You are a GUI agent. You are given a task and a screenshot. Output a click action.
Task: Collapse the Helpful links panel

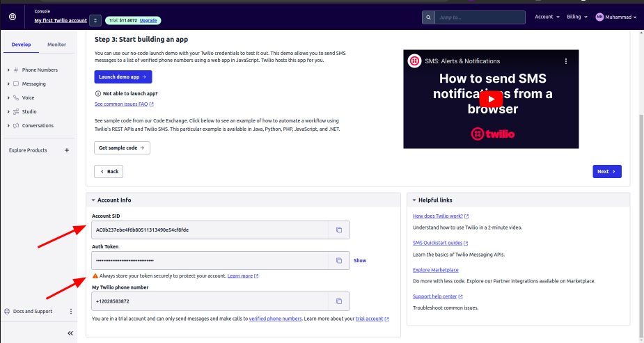[x=414, y=200]
